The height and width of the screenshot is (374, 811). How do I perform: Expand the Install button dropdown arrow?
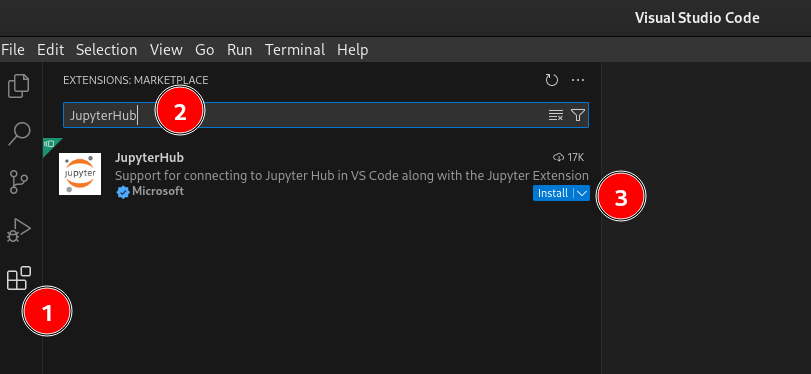(x=582, y=193)
